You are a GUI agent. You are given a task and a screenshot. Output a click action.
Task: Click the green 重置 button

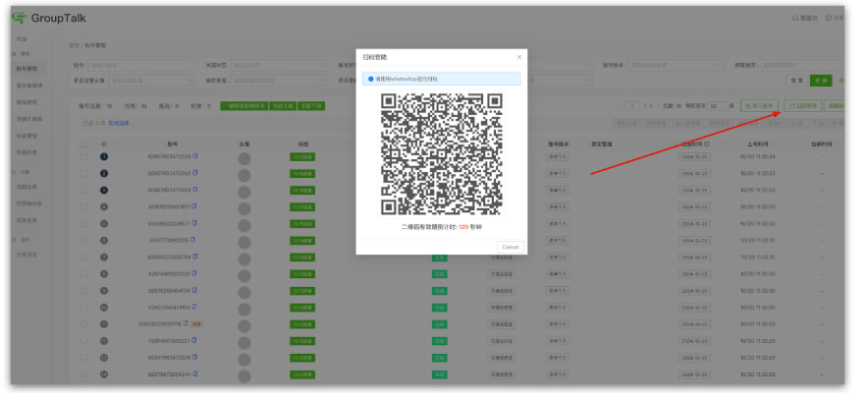pos(821,81)
